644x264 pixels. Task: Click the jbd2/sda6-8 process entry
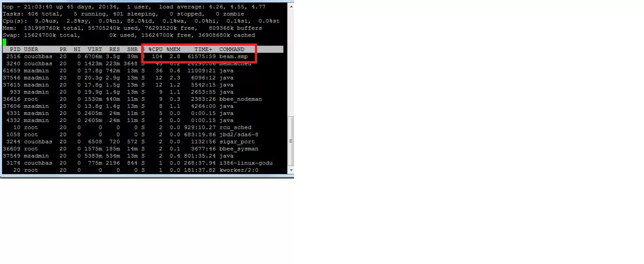click(239, 134)
